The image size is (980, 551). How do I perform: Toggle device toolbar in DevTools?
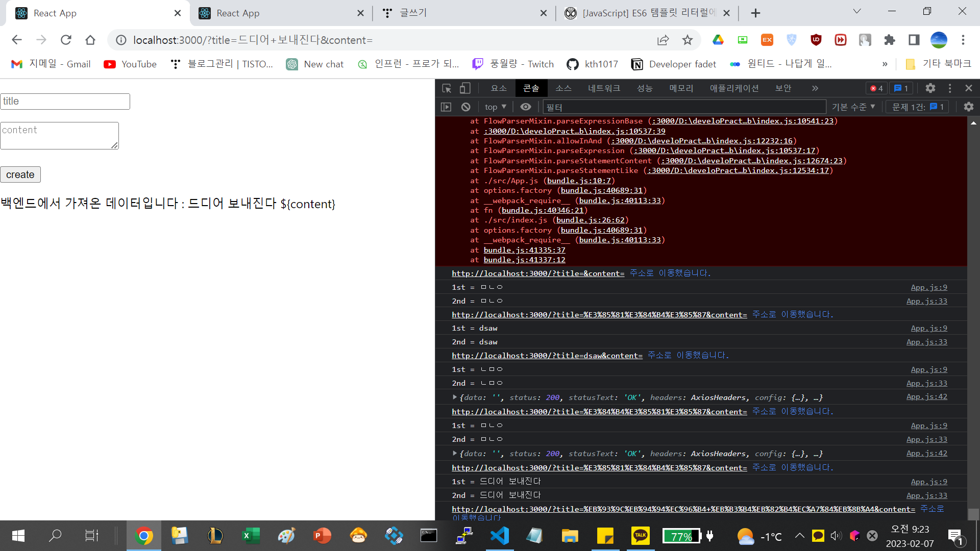click(x=464, y=88)
